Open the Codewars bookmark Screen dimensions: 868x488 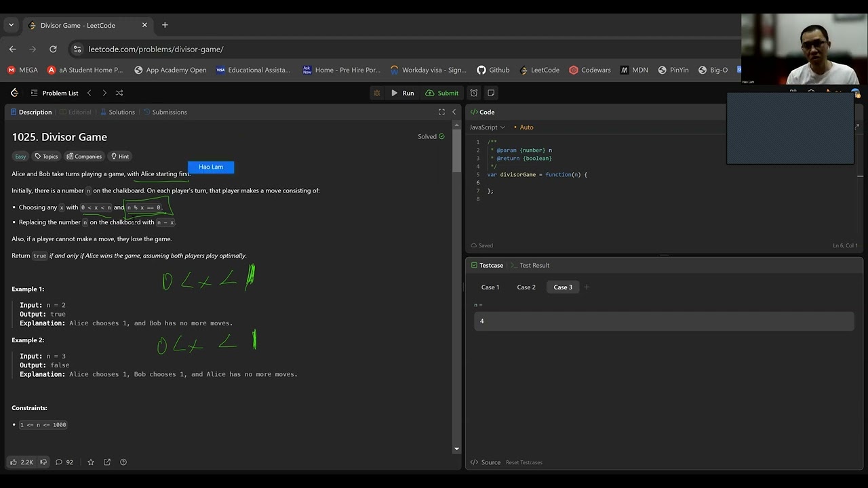590,70
